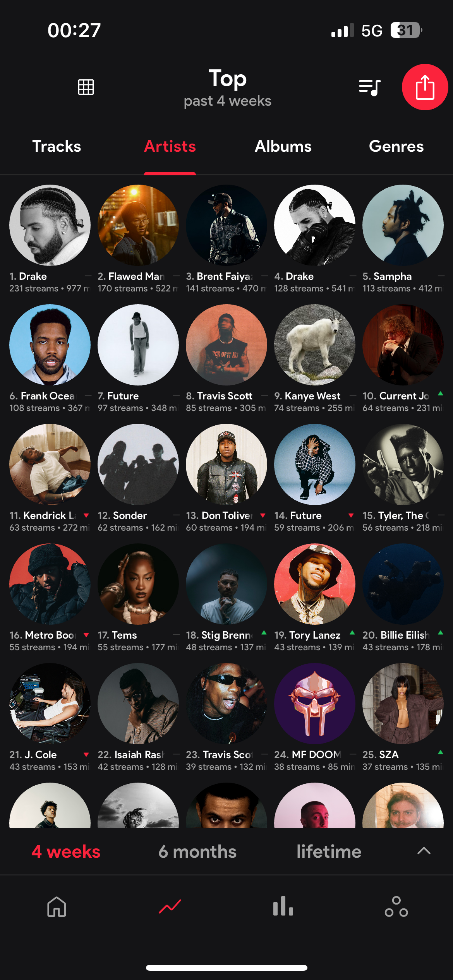The height and width of the screenshot is (980, 453).
Task: Expand the time range chevron arrow
Action: (424, 851)
